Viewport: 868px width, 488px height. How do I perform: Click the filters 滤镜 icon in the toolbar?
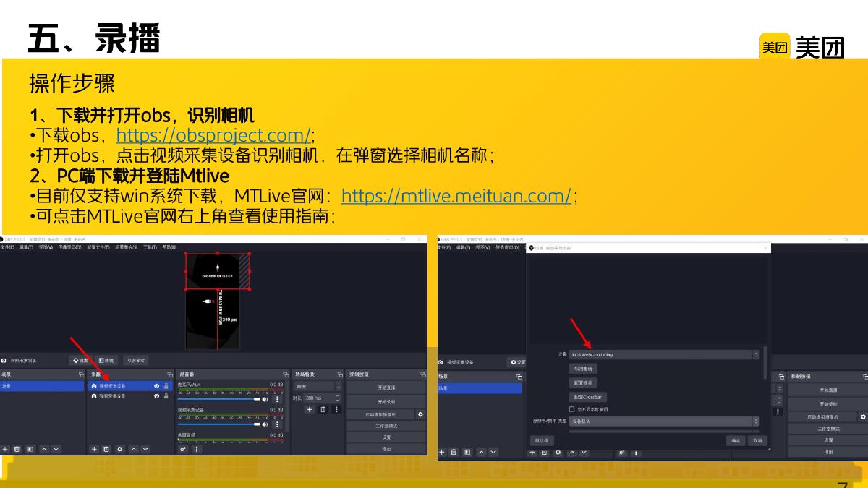point(108,360)
